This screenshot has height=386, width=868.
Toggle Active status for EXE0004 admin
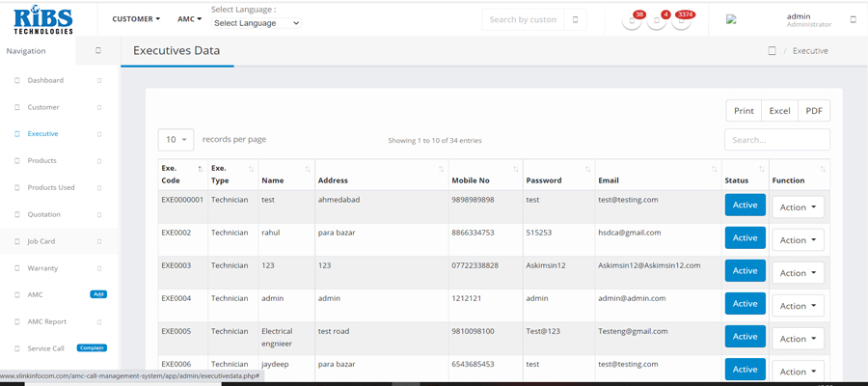coord(745,303)
